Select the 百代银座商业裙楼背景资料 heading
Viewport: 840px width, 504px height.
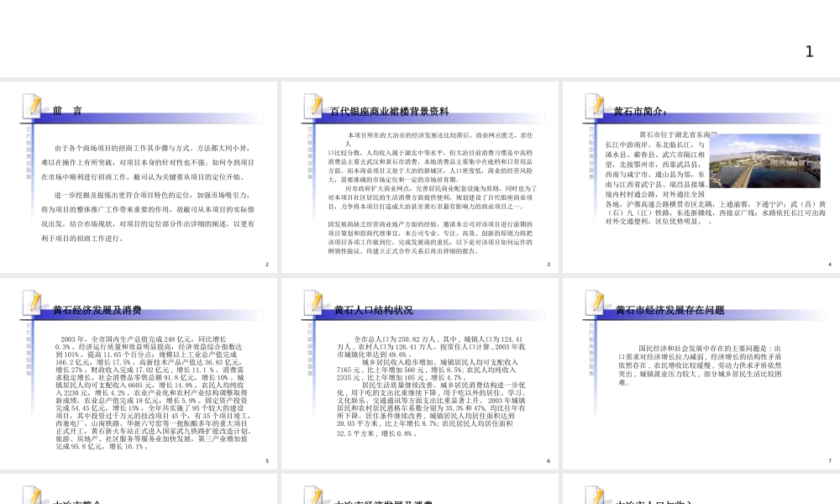(x=390, y=112)
